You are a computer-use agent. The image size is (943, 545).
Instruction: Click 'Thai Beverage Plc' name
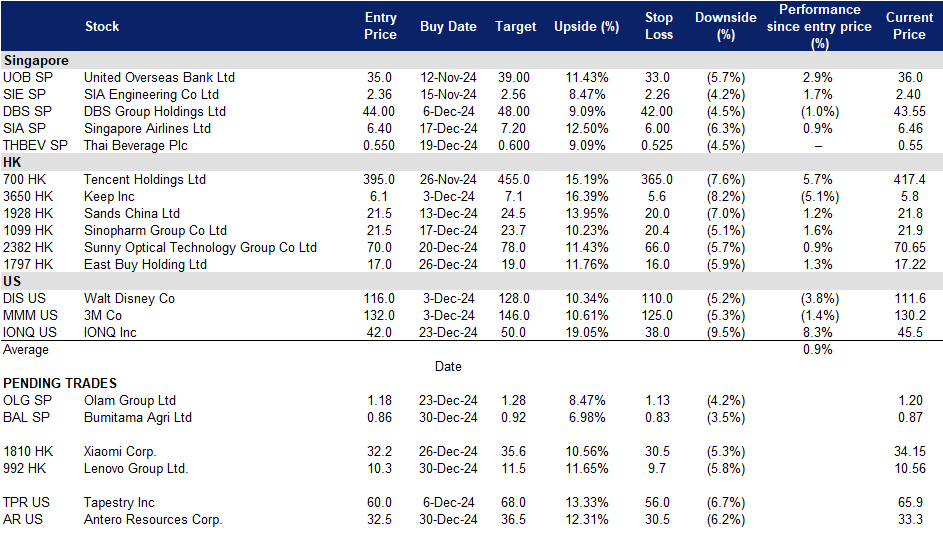coord(136,146)
